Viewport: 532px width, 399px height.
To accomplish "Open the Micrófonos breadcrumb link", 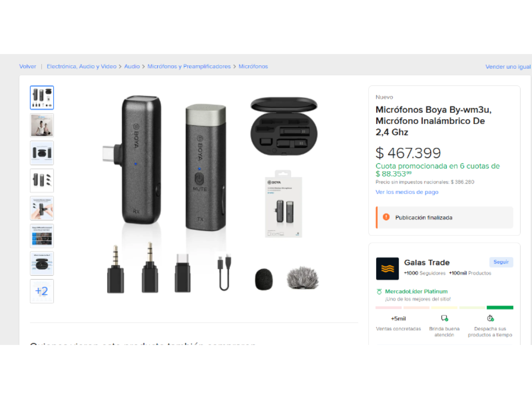I will point(253,66).
